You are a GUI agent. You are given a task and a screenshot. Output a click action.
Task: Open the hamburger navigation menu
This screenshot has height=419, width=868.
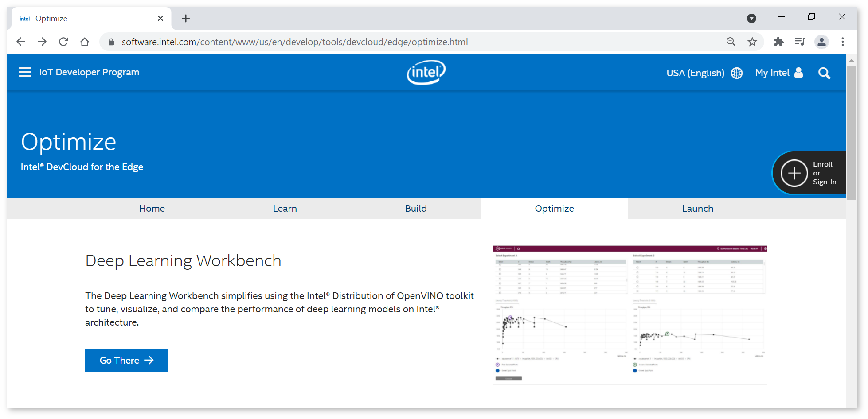coord(25,72)
